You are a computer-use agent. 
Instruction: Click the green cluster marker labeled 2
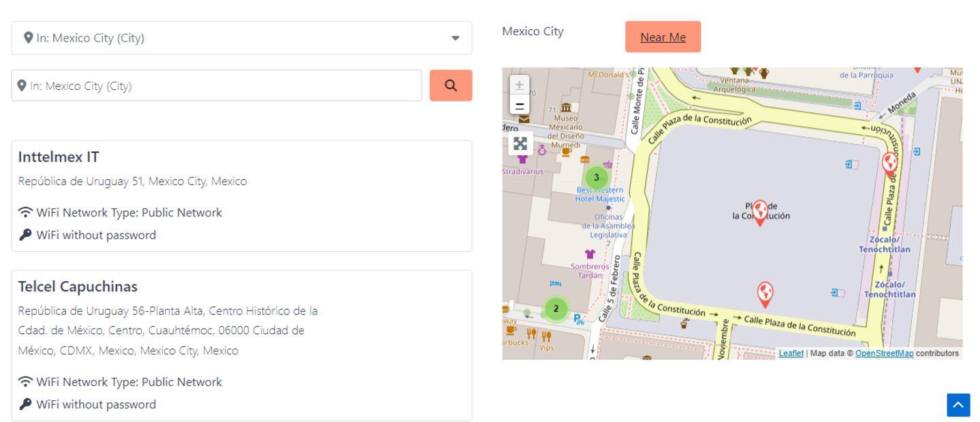click(x=556, y=308)
